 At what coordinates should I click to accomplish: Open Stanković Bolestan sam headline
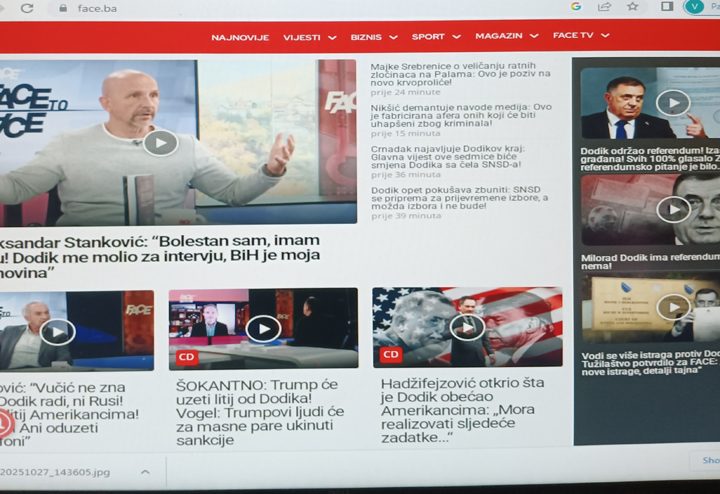(160, 256)
